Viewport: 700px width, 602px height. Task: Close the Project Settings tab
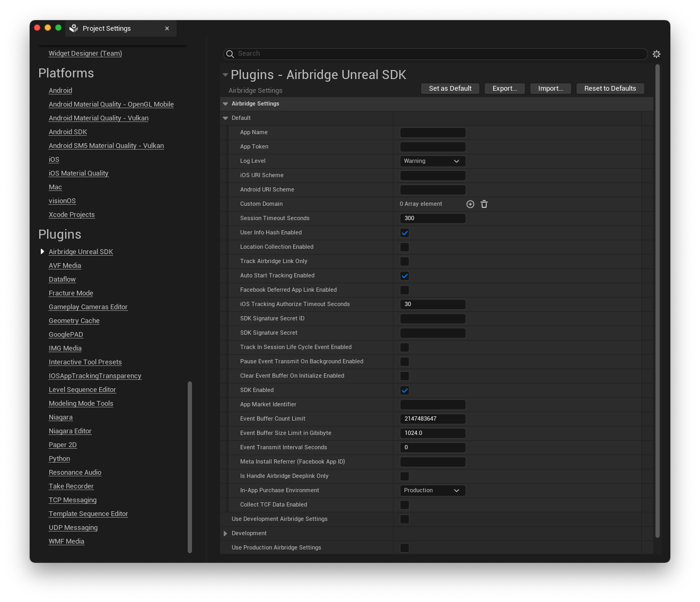coord(167,29)
